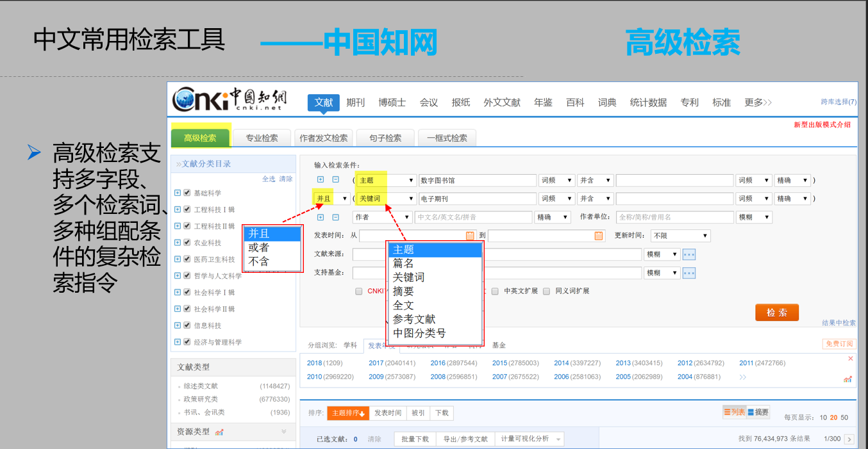The image size is (868, 449).
Task: Select the 博硕士 navigation tab
Action: (x=392, y=102)
